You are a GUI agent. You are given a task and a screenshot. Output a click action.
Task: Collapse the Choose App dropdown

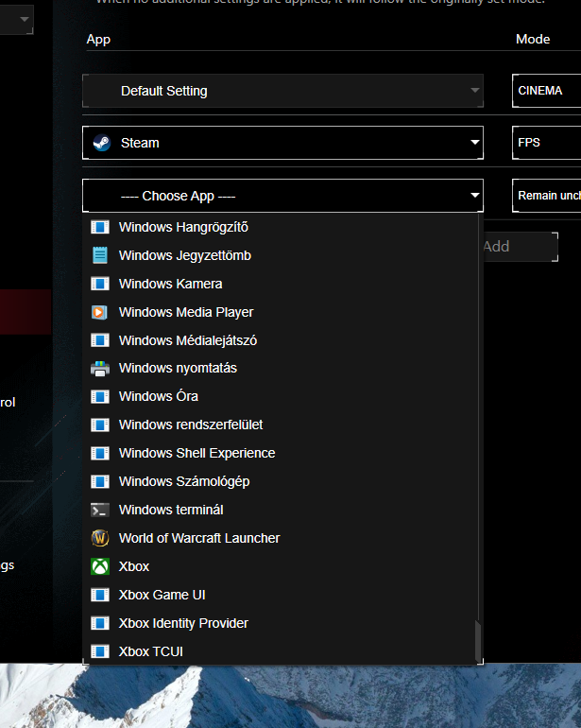(474, 197)
